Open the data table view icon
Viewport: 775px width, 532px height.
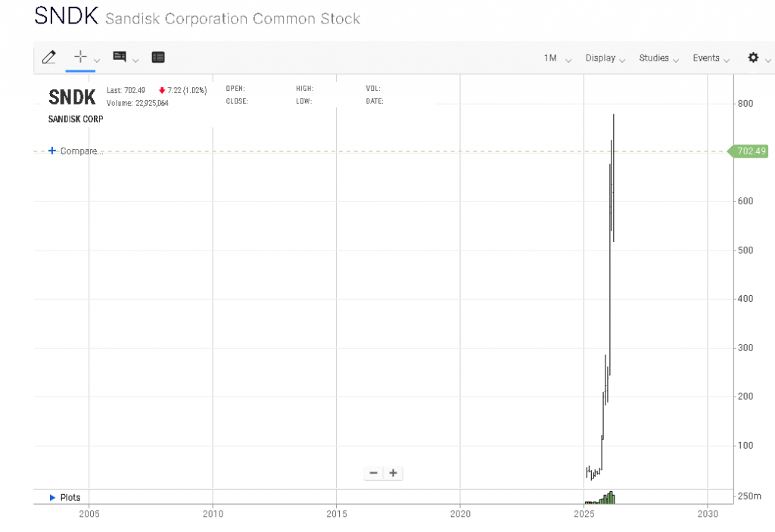[158, 58]
